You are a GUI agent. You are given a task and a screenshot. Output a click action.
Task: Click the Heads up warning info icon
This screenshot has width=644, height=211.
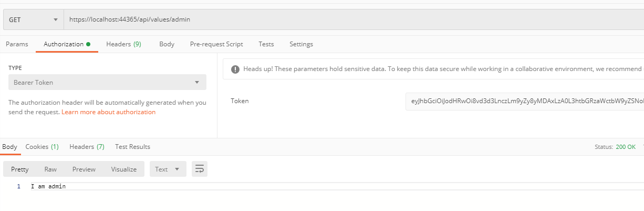pos(235,69)
